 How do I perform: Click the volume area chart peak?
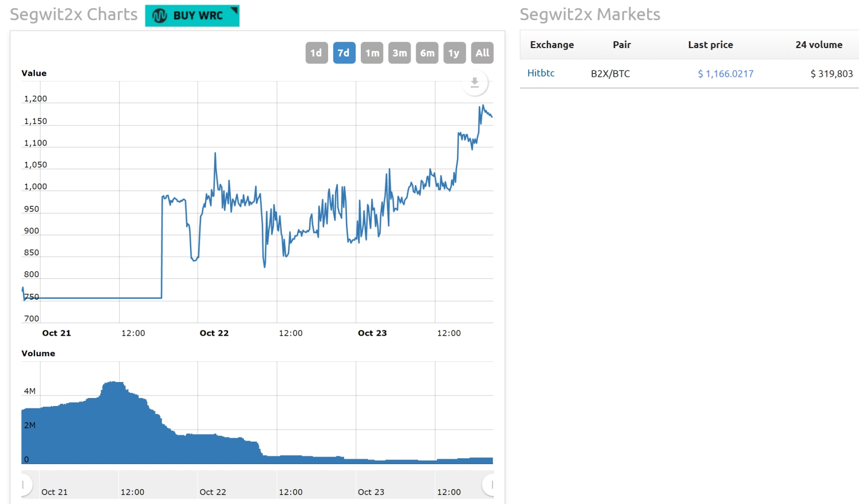pyautogui.click(x=114, y=383)
